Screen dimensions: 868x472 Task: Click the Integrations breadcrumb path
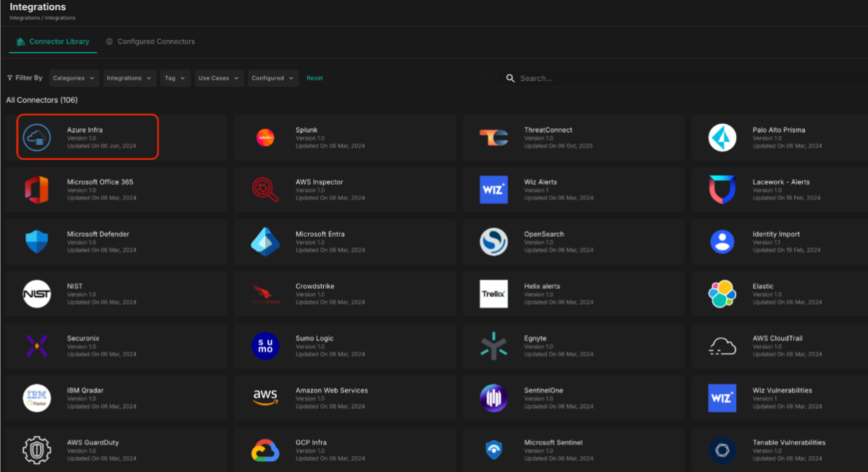pos(42,17)
